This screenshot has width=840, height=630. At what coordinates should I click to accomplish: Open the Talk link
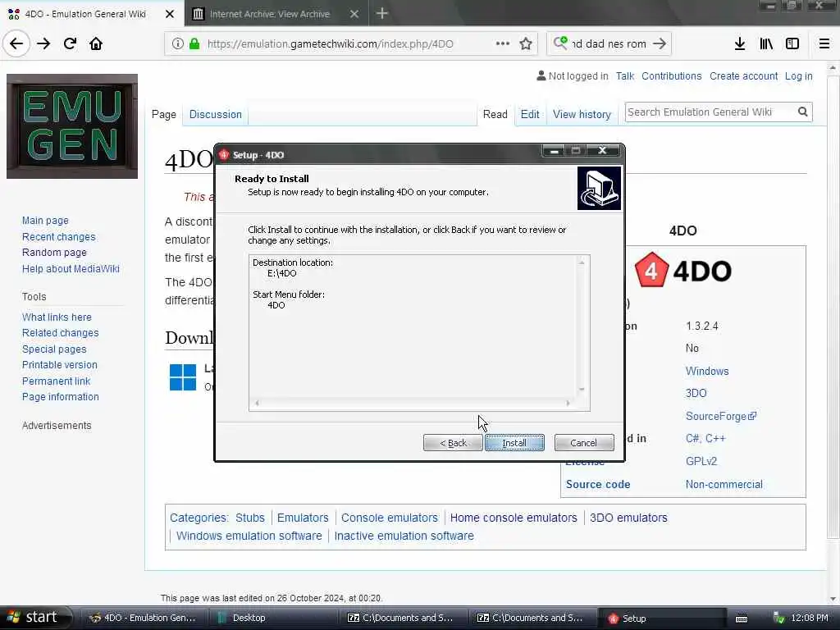click(624, 76)
